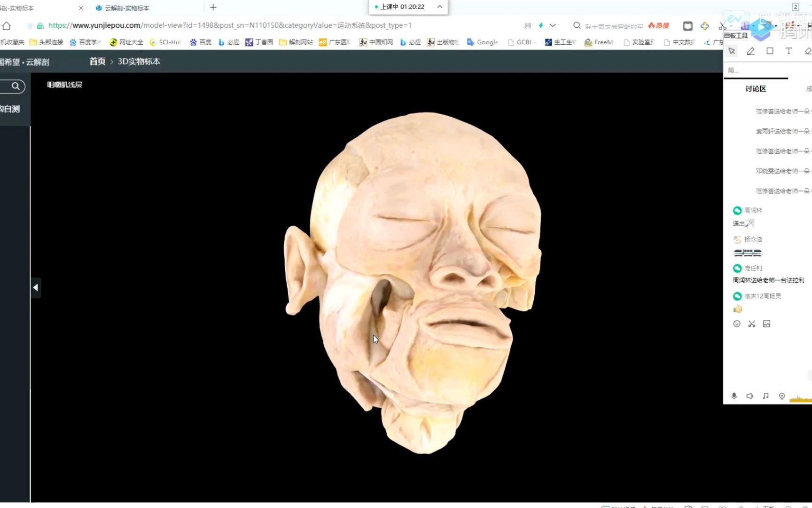This screenshot has height=508, width=812.
Task: Switch to the 讨论区 discussion tab
Action: pos(756,88)
